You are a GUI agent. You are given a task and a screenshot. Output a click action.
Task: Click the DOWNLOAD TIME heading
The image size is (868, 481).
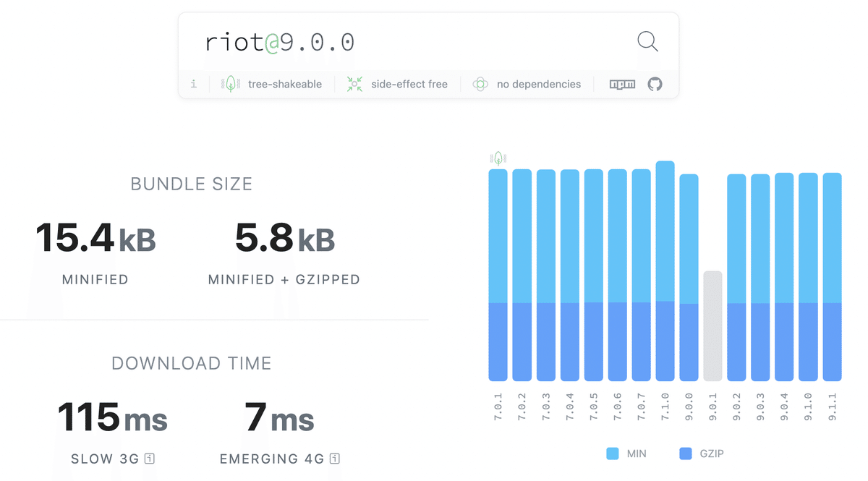192,363
